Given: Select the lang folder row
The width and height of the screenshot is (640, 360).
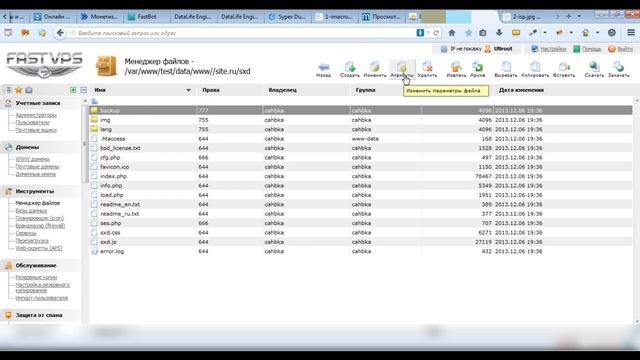Looking at the screenshot, I should click(x=361, y=129).
